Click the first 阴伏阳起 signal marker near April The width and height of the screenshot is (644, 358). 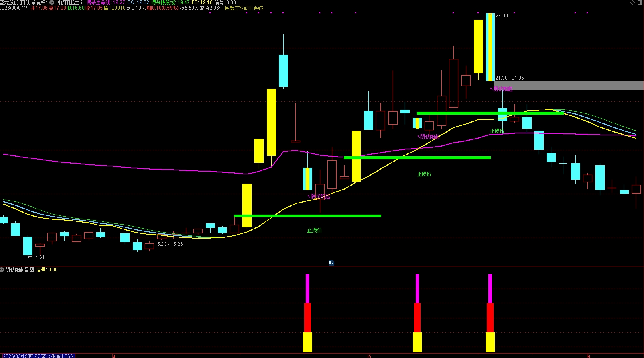pos(319,196)
